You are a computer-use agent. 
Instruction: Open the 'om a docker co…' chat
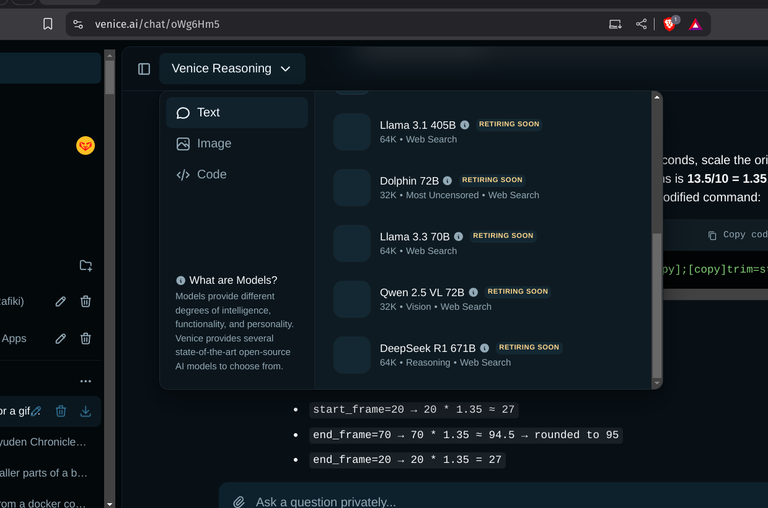pyautogui.click(x=43, y=503)
